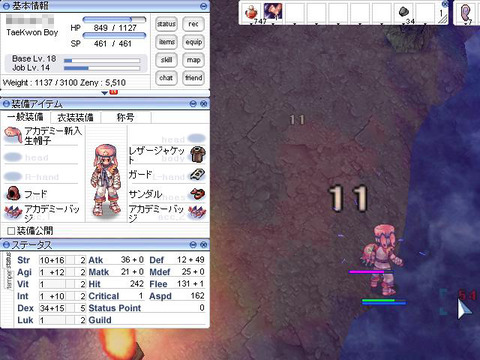This screenshot has width=480, height=360.
Task: Select the vertical status side tab
Action: click(9, 260)
